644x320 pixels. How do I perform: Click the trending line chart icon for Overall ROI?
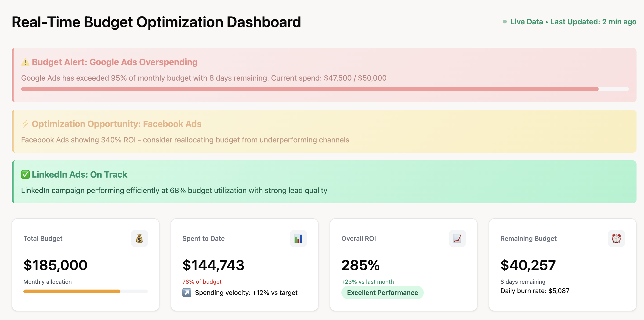[x=457, y=239]
